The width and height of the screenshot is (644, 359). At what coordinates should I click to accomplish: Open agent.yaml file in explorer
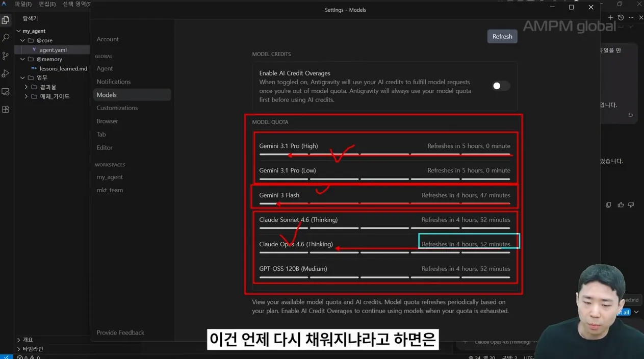[x=53, y=50]
